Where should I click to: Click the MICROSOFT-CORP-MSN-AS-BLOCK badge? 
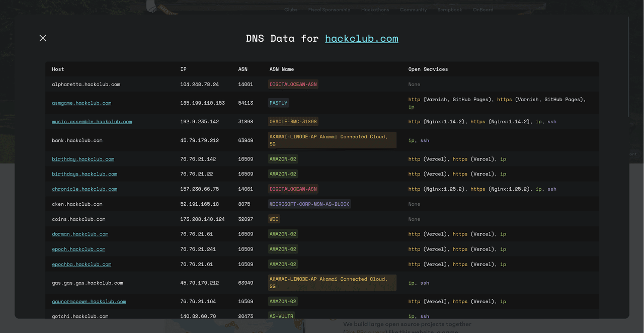309,204
